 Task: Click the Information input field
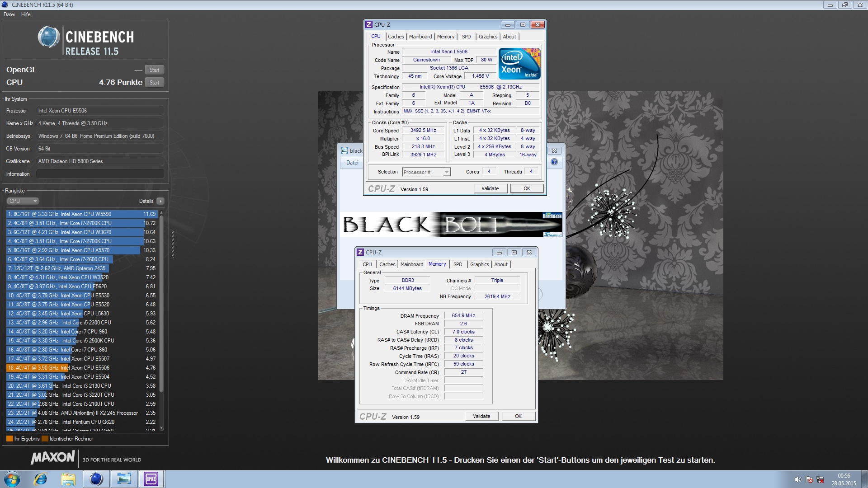click(x=100, y=174)
